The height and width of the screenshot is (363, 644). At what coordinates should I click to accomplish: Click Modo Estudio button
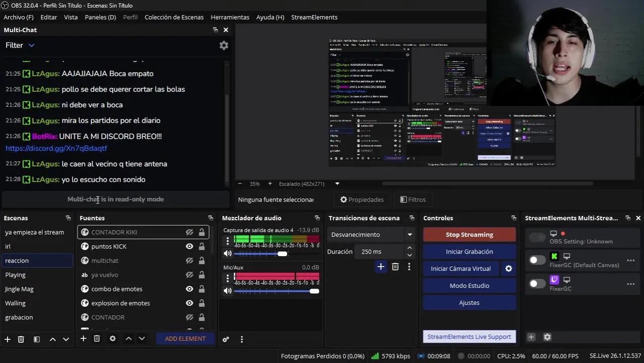469,285
